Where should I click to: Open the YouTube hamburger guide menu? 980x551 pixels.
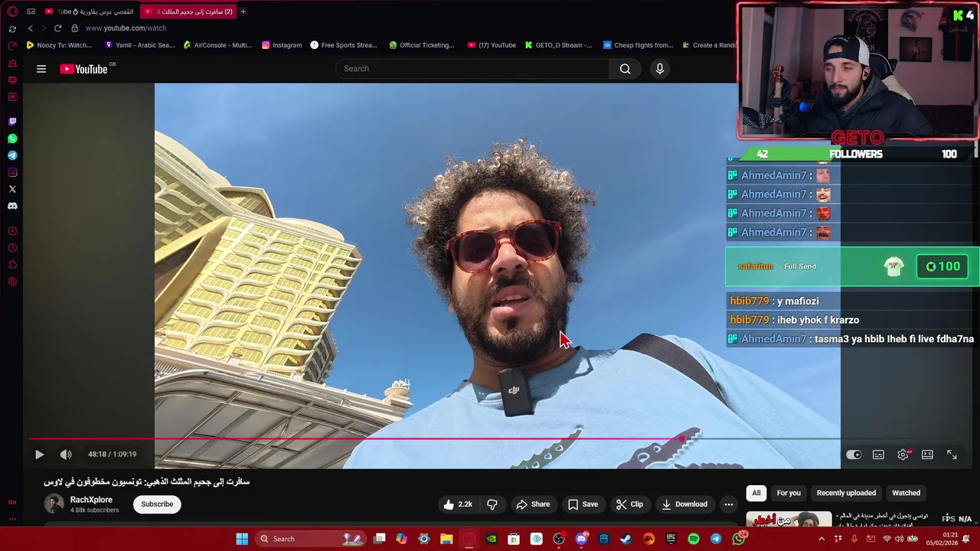pos(41,69)
